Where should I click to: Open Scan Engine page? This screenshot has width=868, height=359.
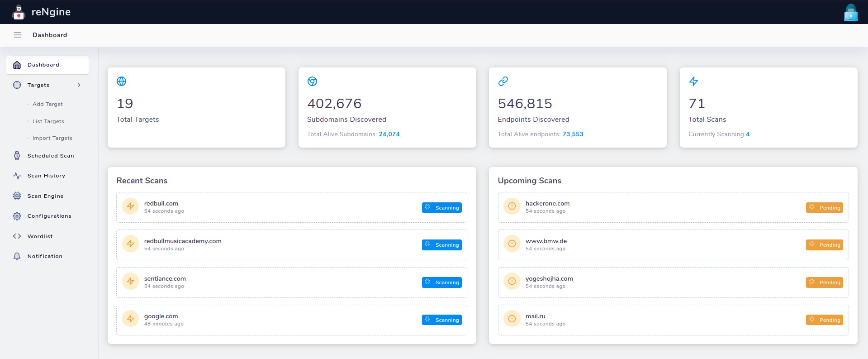click(x=47, y=196)
